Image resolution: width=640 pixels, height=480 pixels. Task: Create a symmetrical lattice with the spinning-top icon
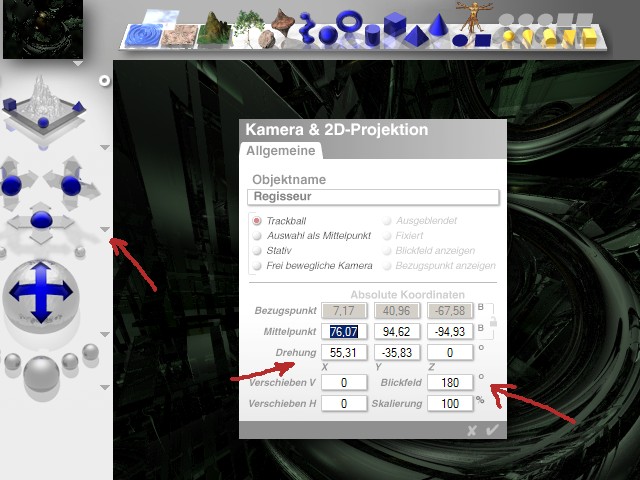(281, 22)
